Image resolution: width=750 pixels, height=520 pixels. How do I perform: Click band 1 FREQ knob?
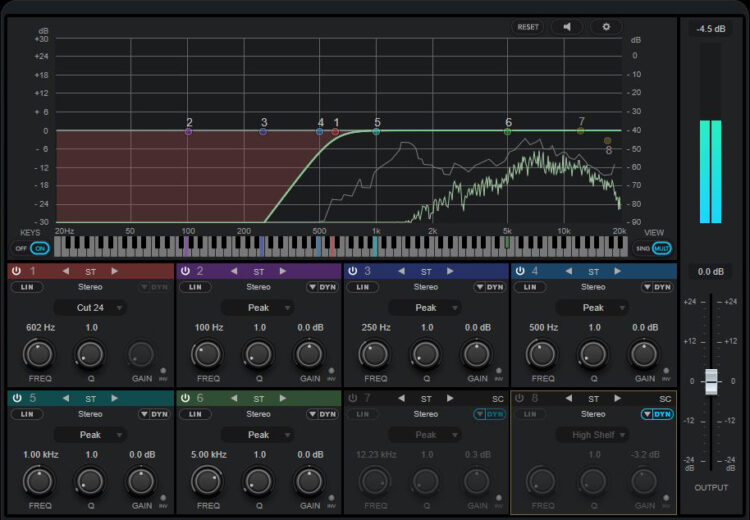38,354
